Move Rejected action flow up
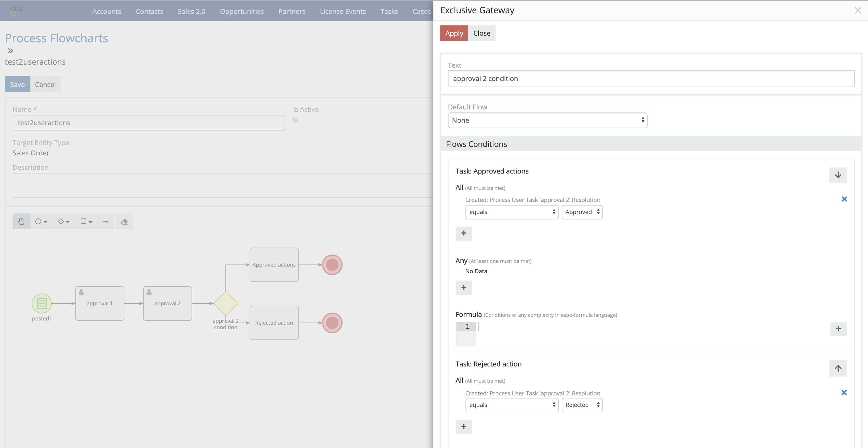868x448 pixels. click(x=838, y=368)
